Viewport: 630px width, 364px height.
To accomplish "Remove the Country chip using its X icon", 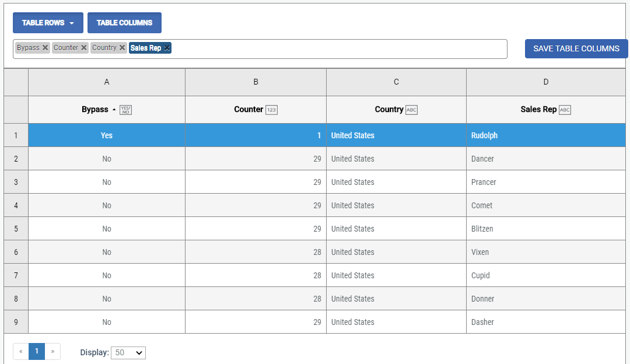I will [122, 48].
